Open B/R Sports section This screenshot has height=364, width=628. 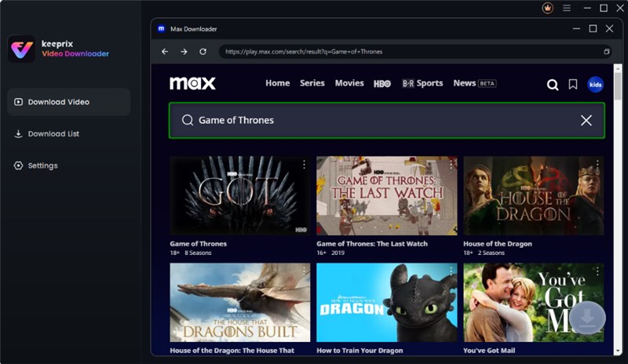(x=422, y=83)
